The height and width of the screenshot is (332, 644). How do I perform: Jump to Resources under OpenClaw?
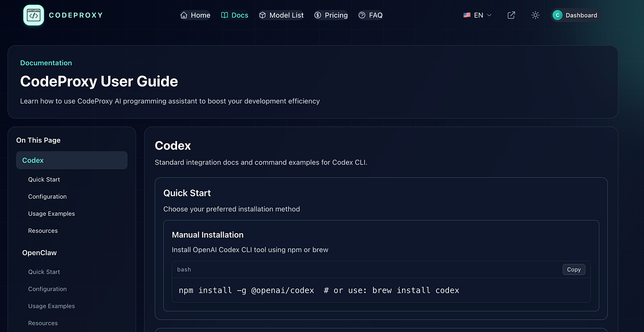pyautogui.click(x=43, y=323)
